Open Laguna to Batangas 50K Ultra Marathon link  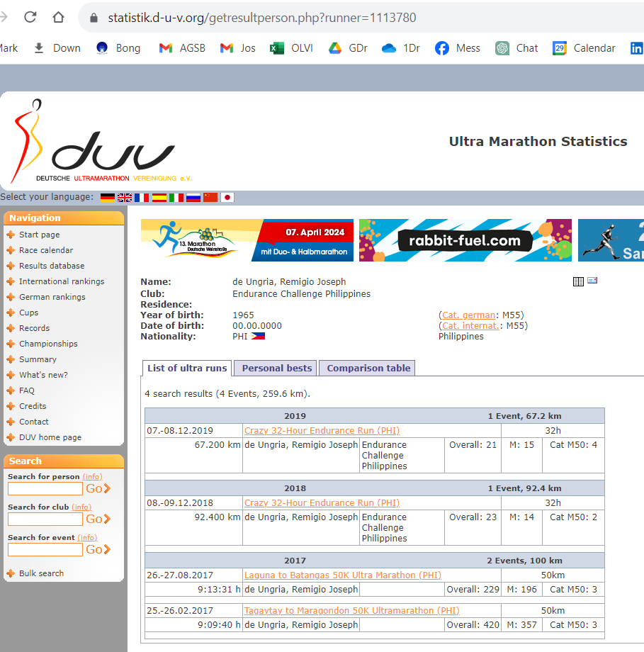click(342, 575)
